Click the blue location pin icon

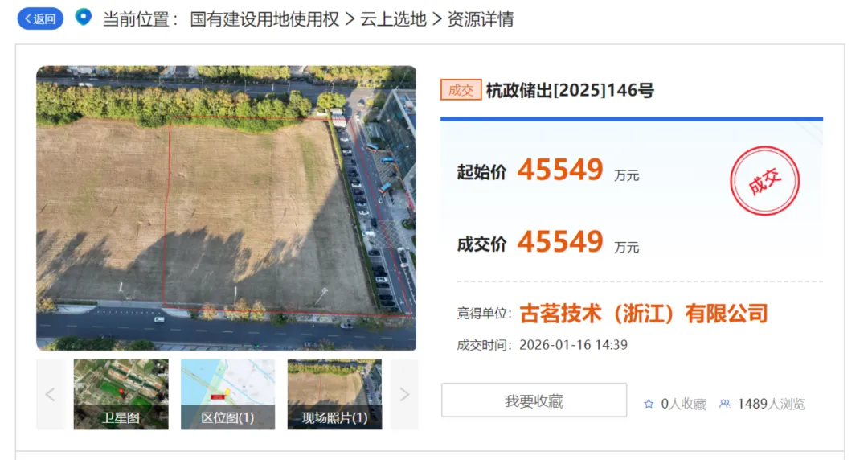(83, 17)
